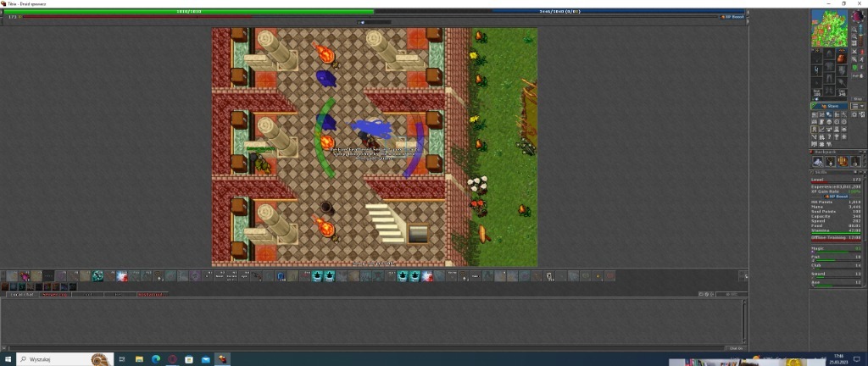Use the pink-magenta action bar slot
This screenshot has height=366, width=868.
click(25, 276)
